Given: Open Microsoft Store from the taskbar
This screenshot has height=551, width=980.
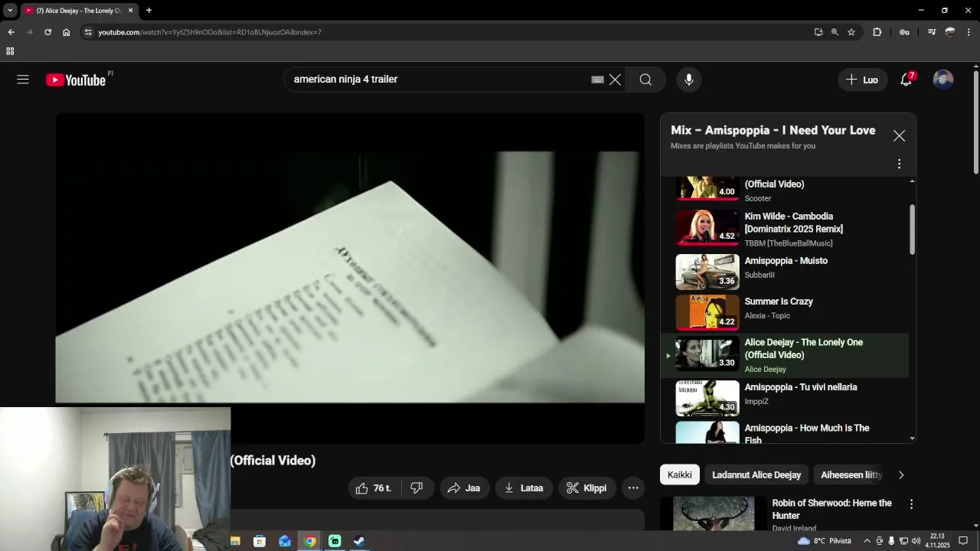Looking at the screenshot, I should click(260, 541).
